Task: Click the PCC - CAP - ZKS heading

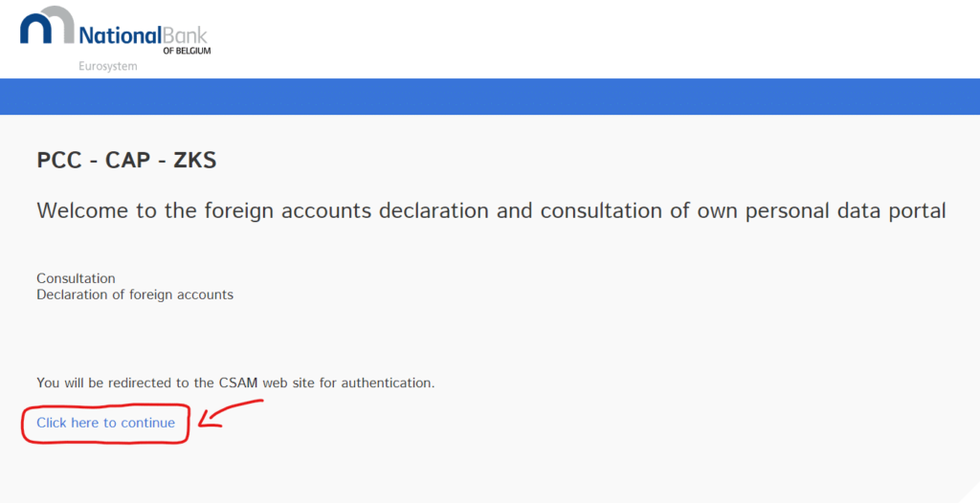Action: point(127,161)
